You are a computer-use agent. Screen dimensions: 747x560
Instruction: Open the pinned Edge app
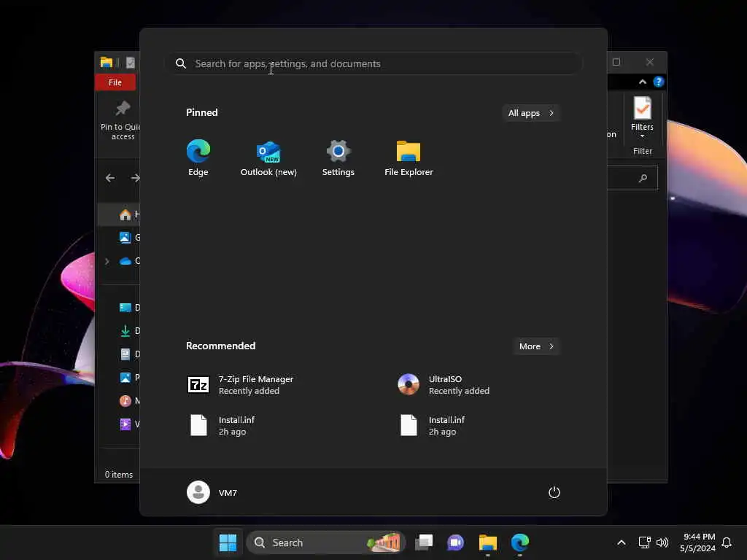(x=198, y=157)
